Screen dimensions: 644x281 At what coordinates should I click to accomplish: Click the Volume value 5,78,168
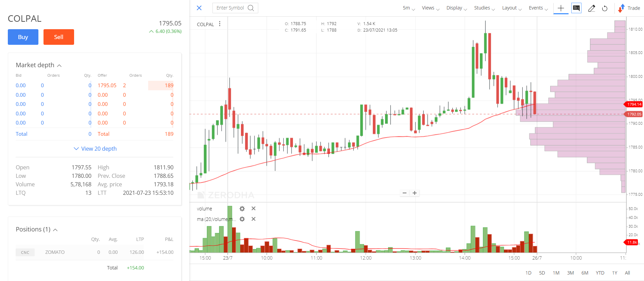pos(81,184)
